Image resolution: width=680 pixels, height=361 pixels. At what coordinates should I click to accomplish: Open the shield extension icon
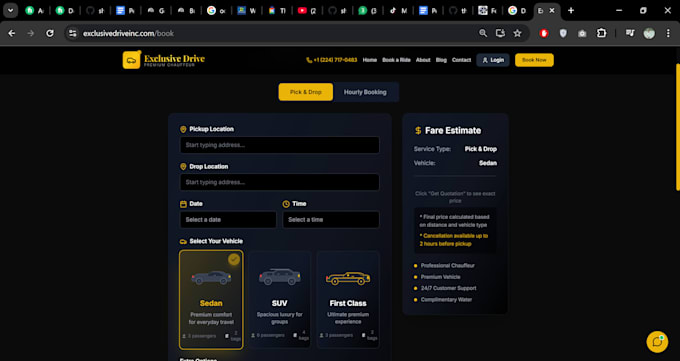click(563, 33)
